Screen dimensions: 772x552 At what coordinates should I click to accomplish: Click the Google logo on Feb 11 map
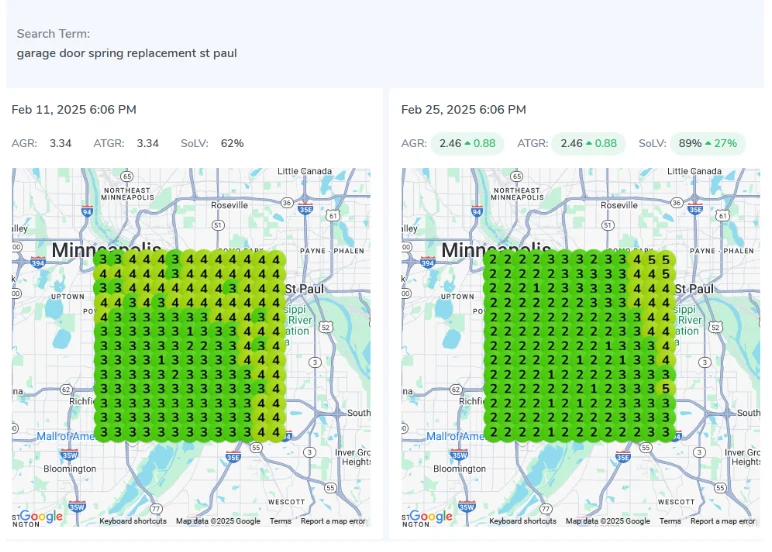coord(41,516)
